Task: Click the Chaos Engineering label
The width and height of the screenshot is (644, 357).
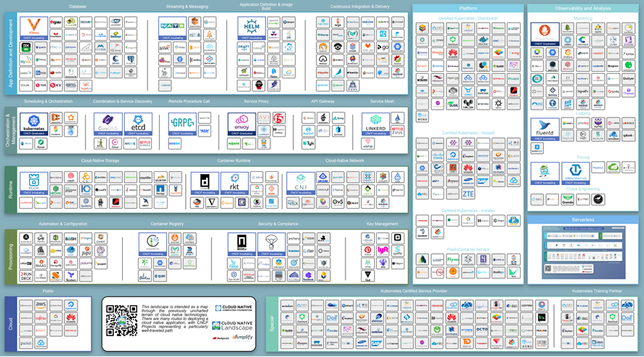Action: tap(583, 189)
